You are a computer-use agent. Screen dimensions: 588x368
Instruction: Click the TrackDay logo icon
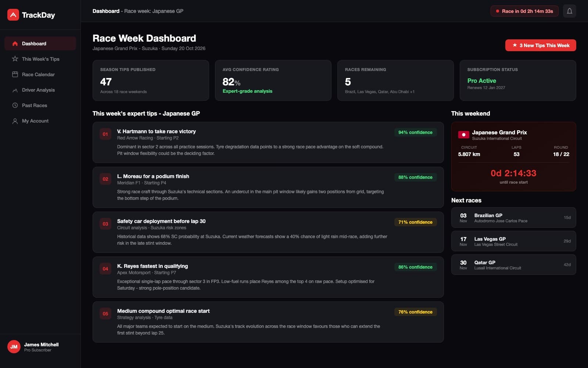click(x=13, y=15)
